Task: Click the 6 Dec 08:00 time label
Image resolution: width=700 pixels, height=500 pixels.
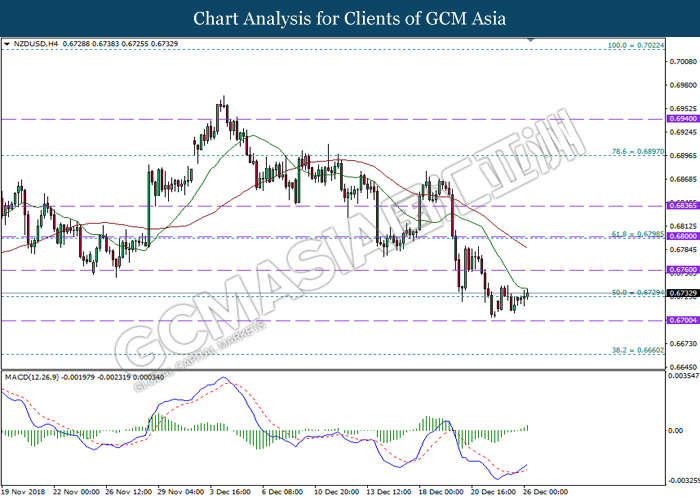Action: tap(283, 492)
